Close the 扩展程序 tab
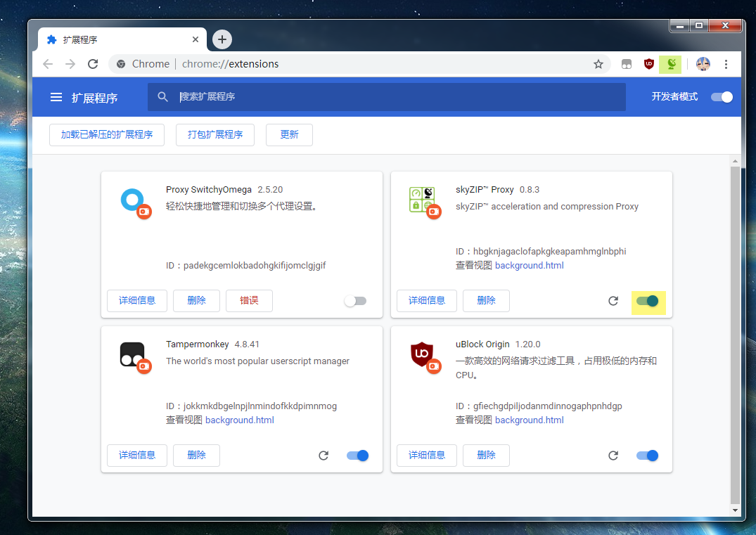 196,39
